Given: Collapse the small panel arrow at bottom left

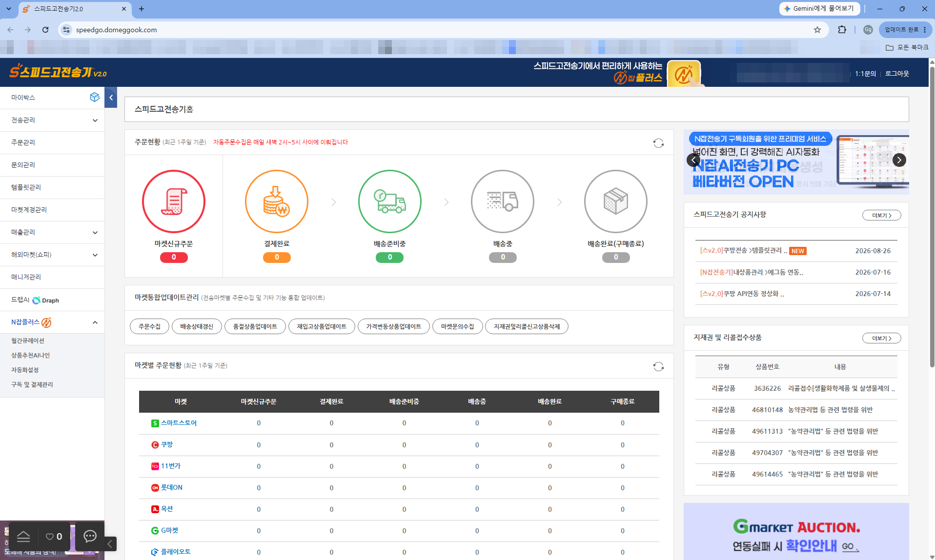Looking at the screenshot, I should (x=110, y=544).
